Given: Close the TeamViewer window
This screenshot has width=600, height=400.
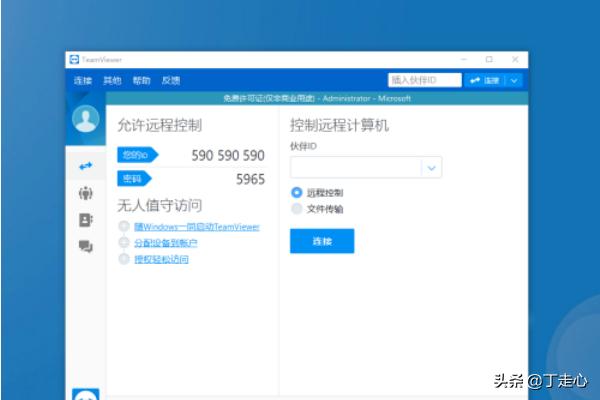Looking at the screenshot, I should tap(515, 59).
